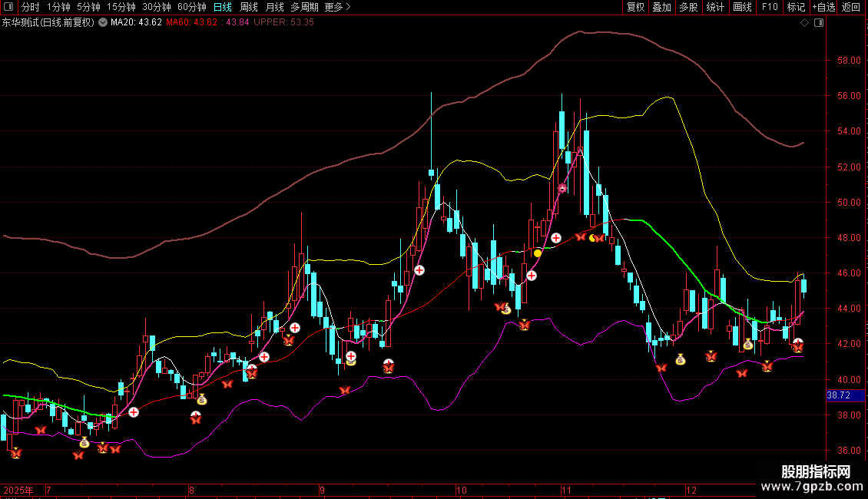Click the UPPER: 53.35 label

pos(284,22)
